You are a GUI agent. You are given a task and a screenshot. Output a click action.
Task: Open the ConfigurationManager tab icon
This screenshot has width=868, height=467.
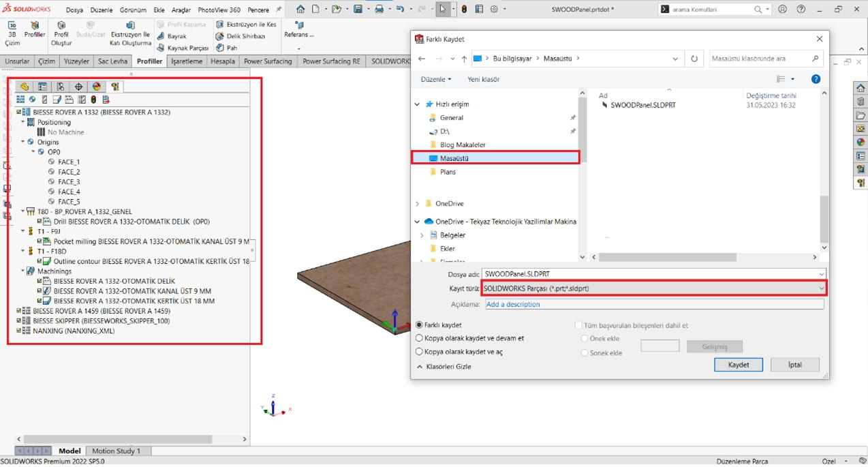point(61,87)
